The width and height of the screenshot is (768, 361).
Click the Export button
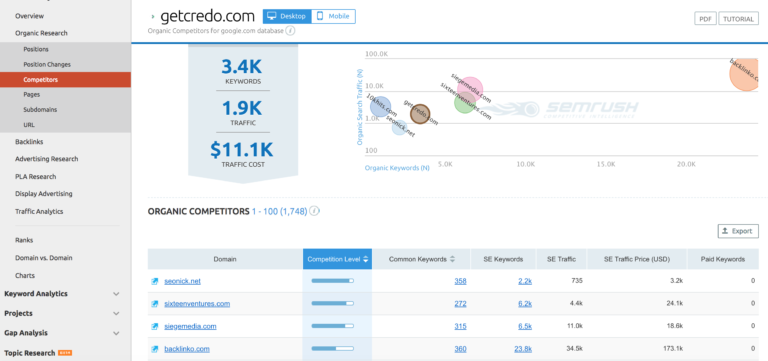[x=738, y=231]
